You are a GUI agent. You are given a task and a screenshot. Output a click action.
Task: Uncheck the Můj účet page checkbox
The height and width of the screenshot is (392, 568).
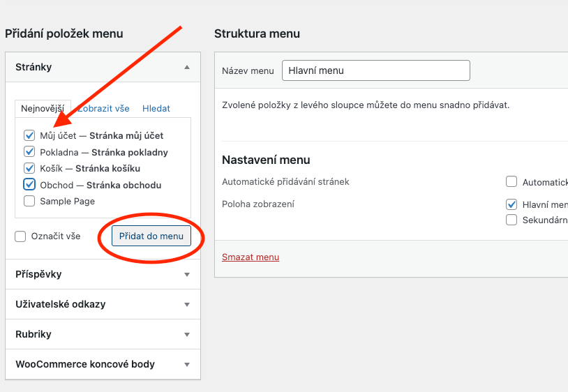pos(29,135)
